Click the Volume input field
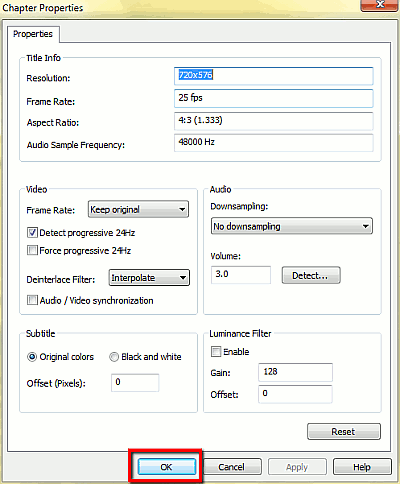 241,275
